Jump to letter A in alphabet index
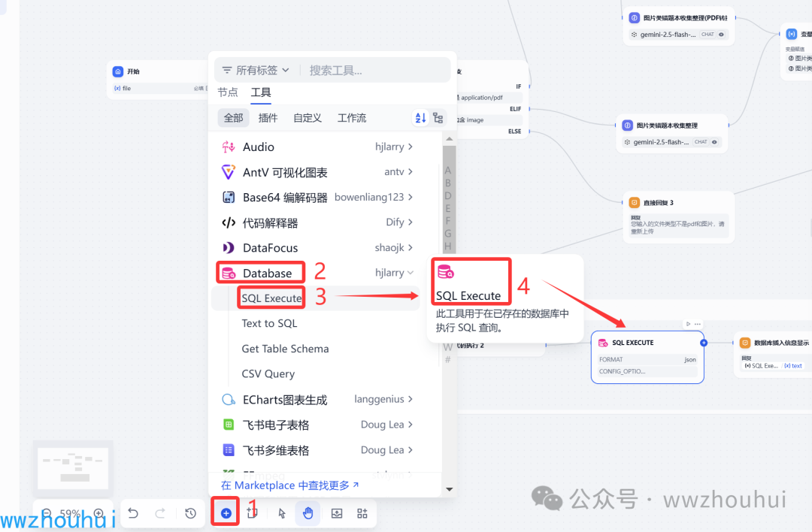Viewport: 812px width, 532px height. [447, 171]
